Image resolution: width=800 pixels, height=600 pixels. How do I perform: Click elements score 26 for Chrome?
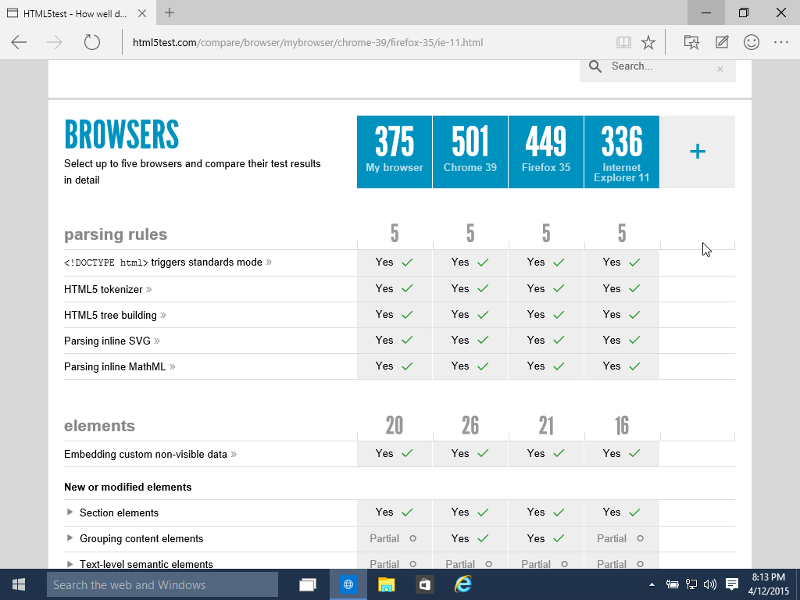click(470, 426)
